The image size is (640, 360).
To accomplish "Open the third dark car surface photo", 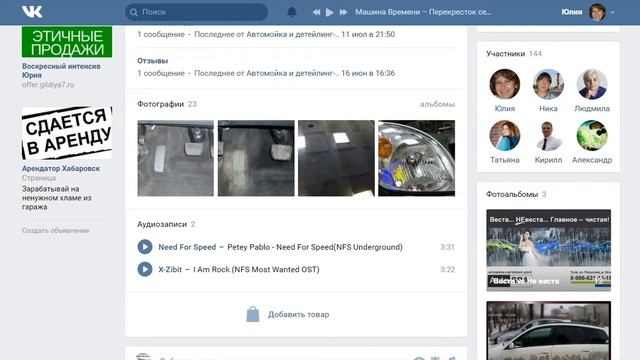I will point(336,158).
